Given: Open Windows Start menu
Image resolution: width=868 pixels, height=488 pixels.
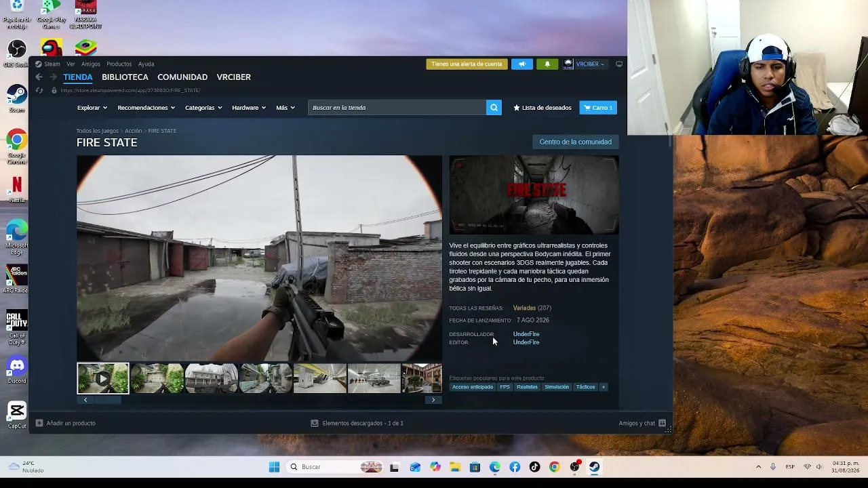Looking at the screenshot, I should click(274, 467).
